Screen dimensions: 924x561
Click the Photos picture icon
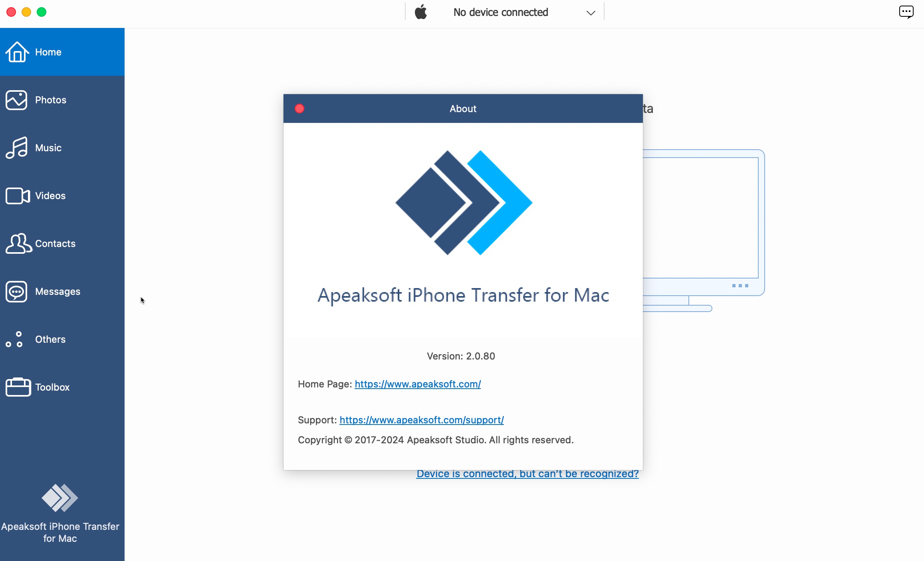click(x=16, y=100)
